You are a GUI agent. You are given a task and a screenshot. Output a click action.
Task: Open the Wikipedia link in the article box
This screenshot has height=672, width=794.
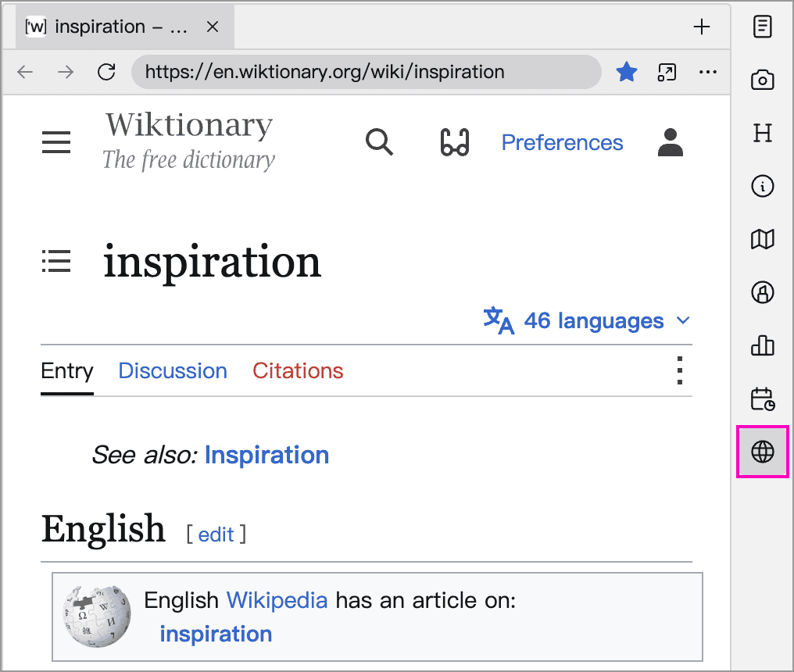point(277,600)
